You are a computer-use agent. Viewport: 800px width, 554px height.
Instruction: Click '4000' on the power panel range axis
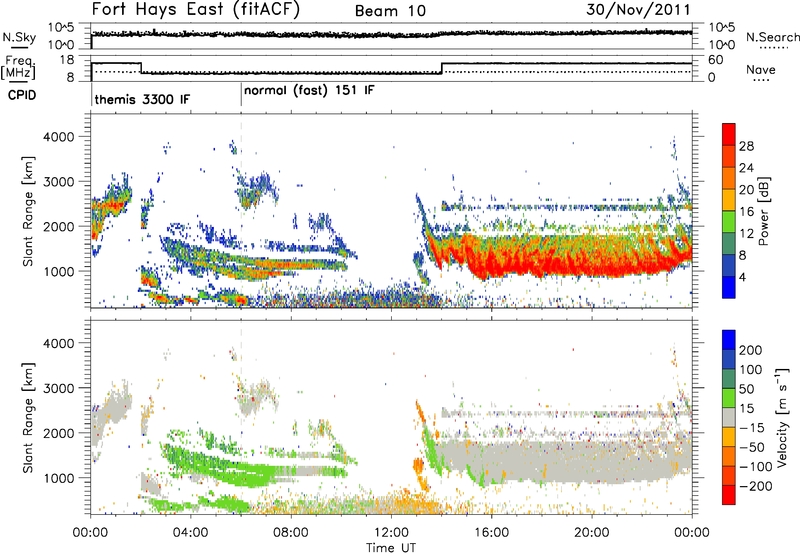pyautogui.click(x=58, y=137)
